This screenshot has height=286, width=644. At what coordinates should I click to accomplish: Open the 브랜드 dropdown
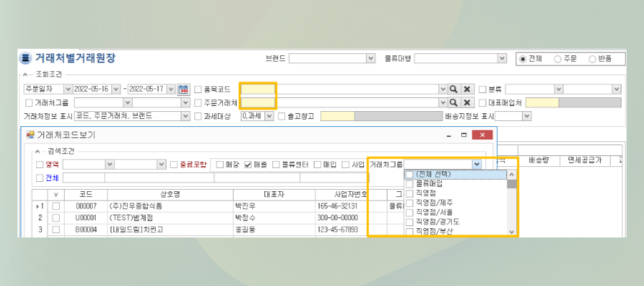[371, 59]
